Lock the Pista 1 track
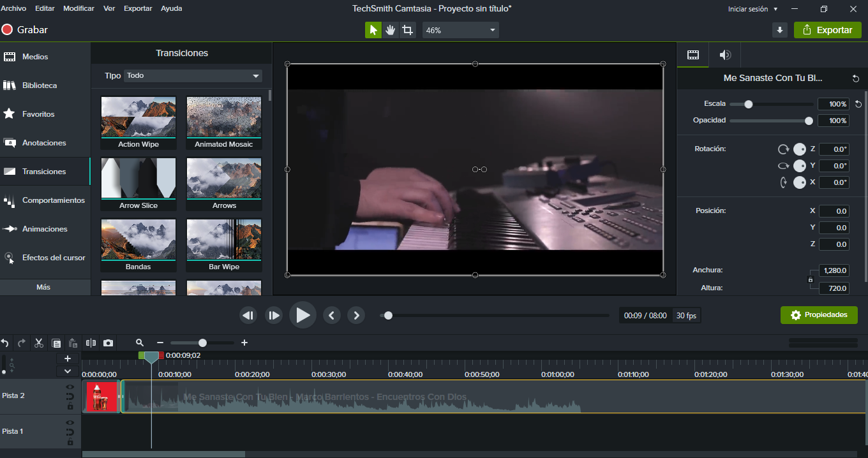 [x=70, y=441]
